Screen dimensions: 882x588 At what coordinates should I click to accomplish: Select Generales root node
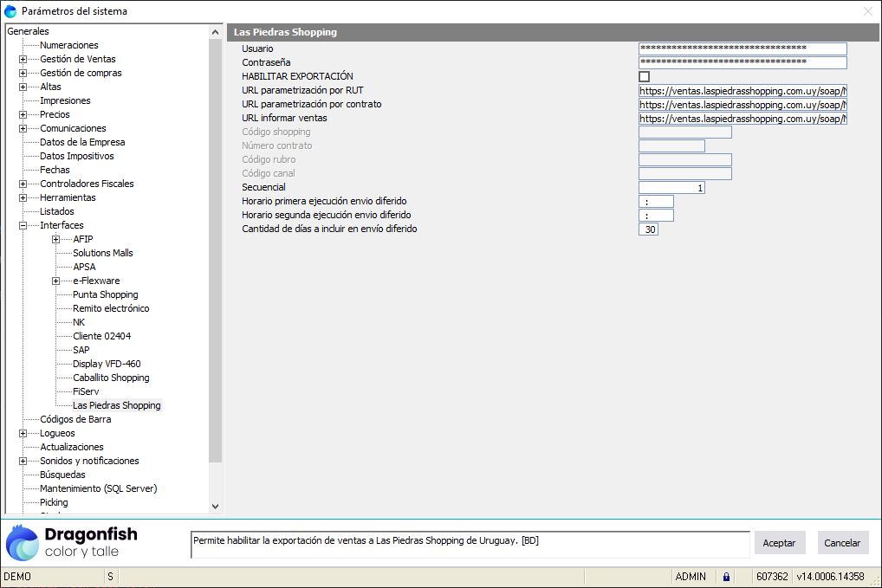[28, 31]
